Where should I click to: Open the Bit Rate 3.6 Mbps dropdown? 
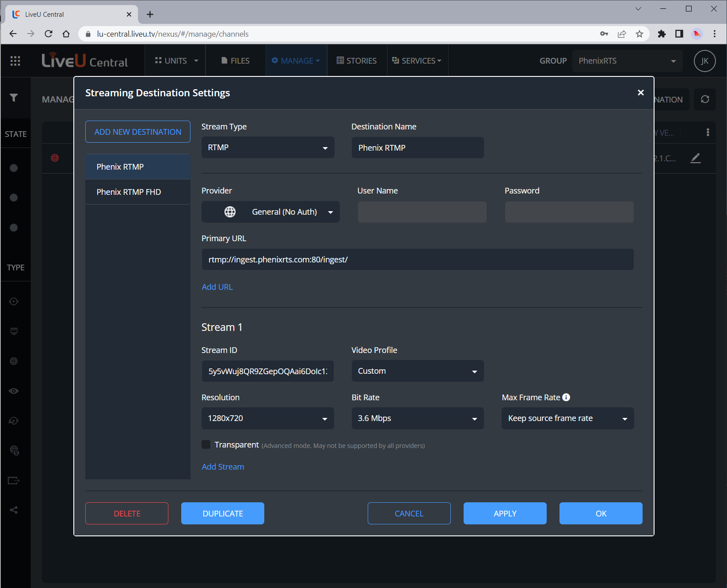(418, 418)
